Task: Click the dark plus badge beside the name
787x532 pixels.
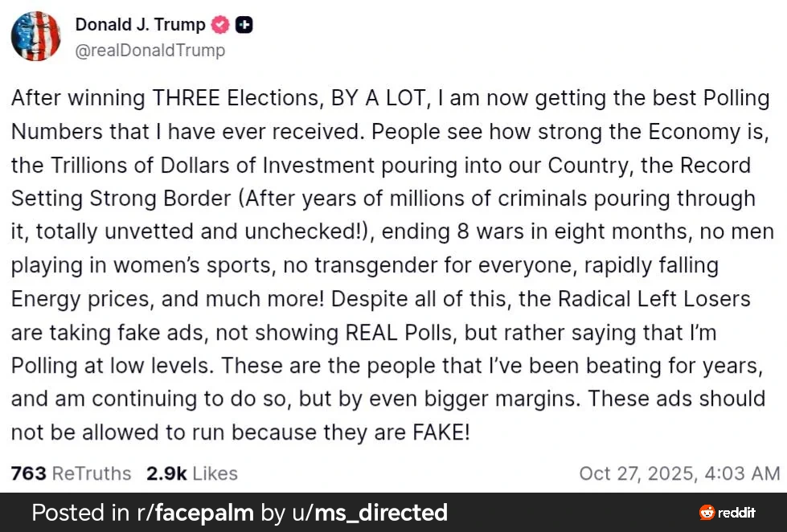Action: coord(243,25)
